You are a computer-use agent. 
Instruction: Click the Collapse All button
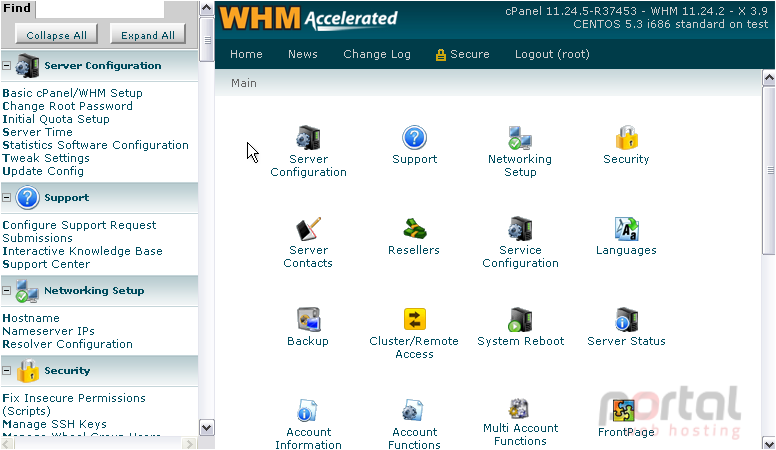coord(56,35)
